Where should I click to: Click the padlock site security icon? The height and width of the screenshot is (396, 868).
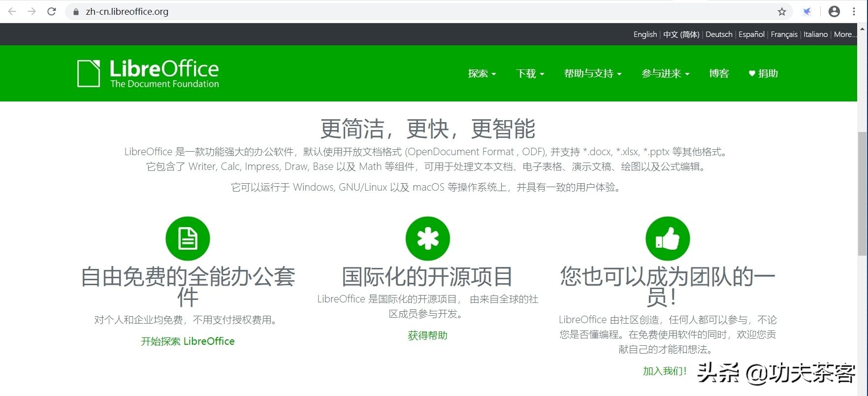point(76,12)
